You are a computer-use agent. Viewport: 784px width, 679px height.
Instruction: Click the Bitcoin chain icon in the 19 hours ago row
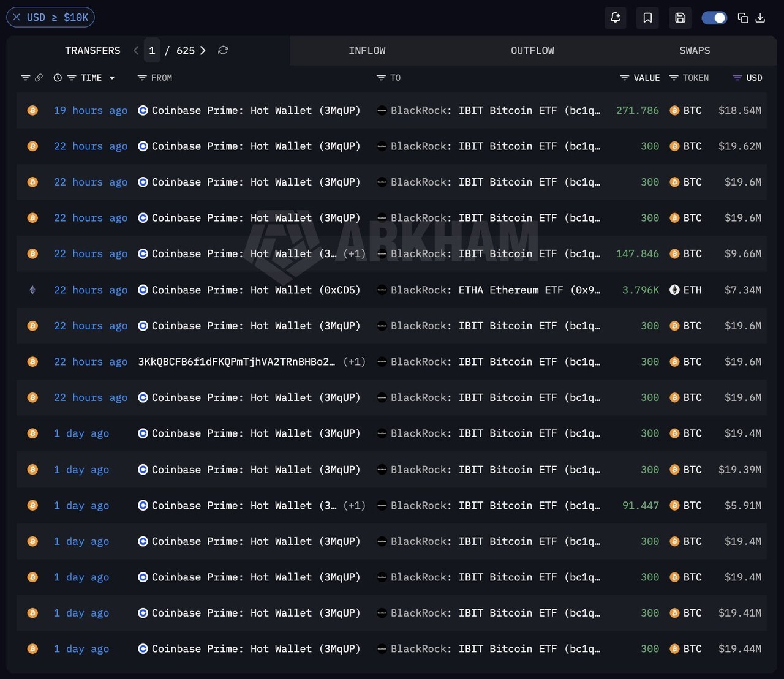tap(32, 110)
